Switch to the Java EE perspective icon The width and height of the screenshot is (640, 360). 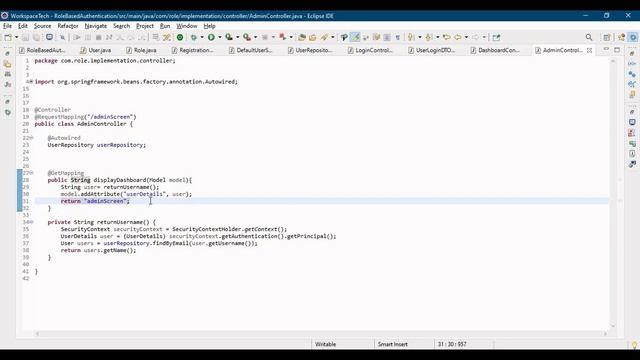coord(621,37)
